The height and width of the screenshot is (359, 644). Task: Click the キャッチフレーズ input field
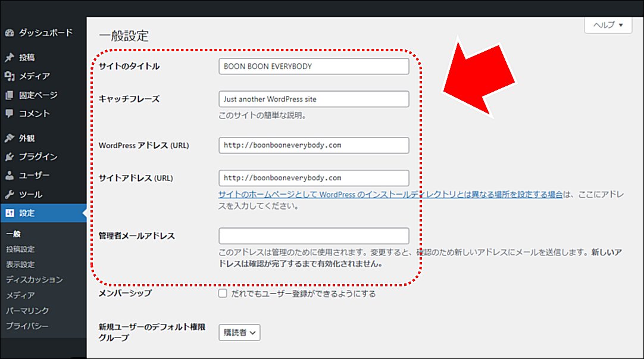314,99
